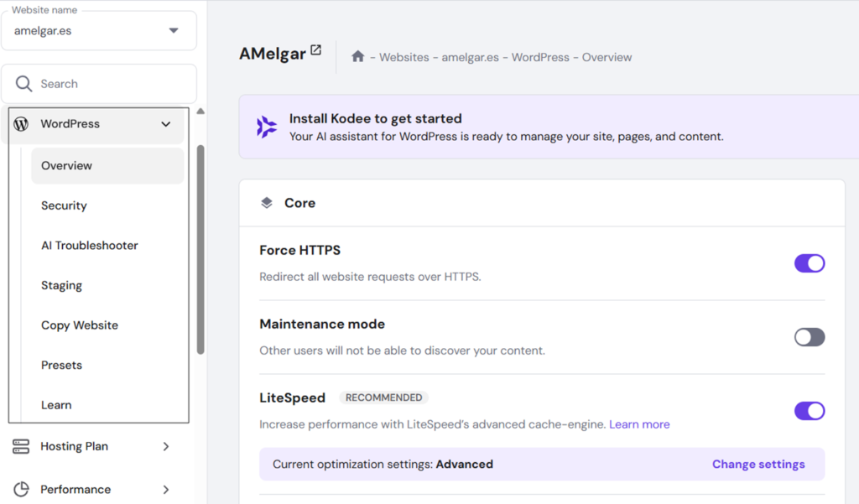Open the Website name dropdown
Screen dimensions: 859x504
(174, 31)
